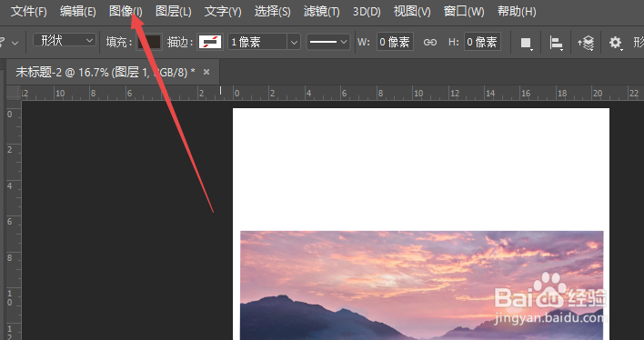Viewport: 644px width, 340px height.
Task: Expand the 形状 tool mode dropdown
Action: [x=64, y=40]
